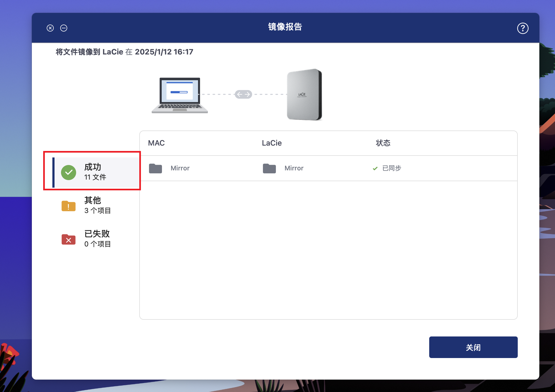Screen dimensions: 555x392
Task: Click the Mirror folder icon under LaCie
Action: click(269, 168)
